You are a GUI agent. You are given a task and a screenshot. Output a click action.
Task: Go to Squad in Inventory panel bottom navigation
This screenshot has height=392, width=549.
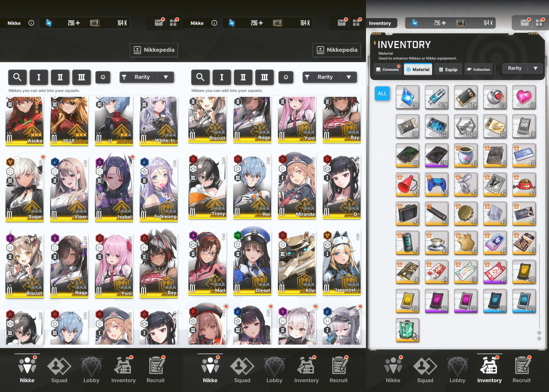pos(425,370)
